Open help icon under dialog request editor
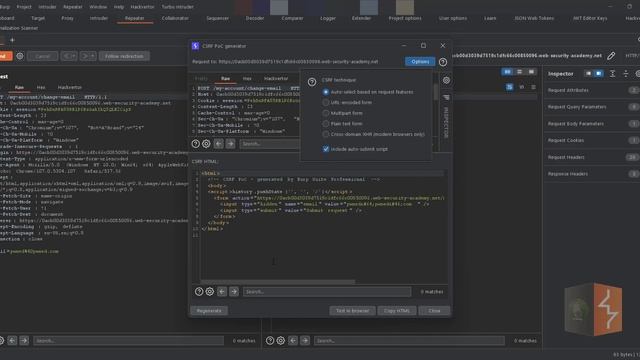The height and width of the screenshot is (360, 640). coord(196,144)
